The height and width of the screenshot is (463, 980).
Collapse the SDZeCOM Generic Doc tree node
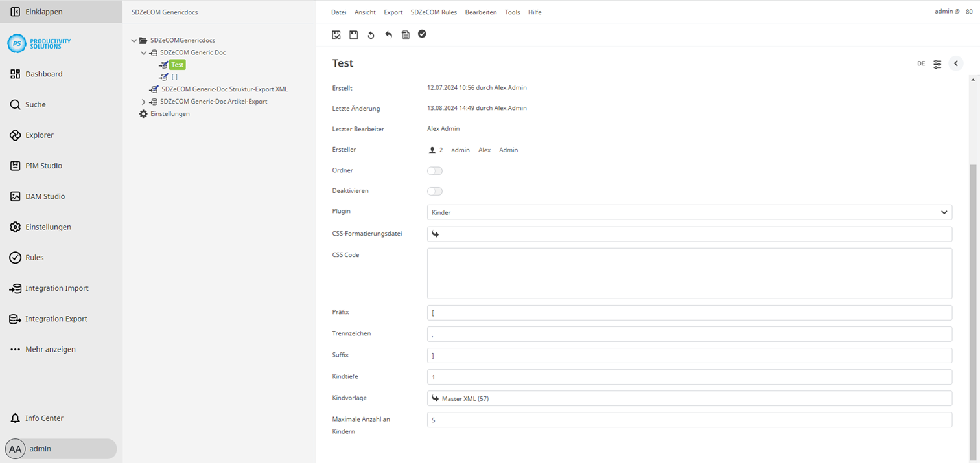(x=143, y=52)
